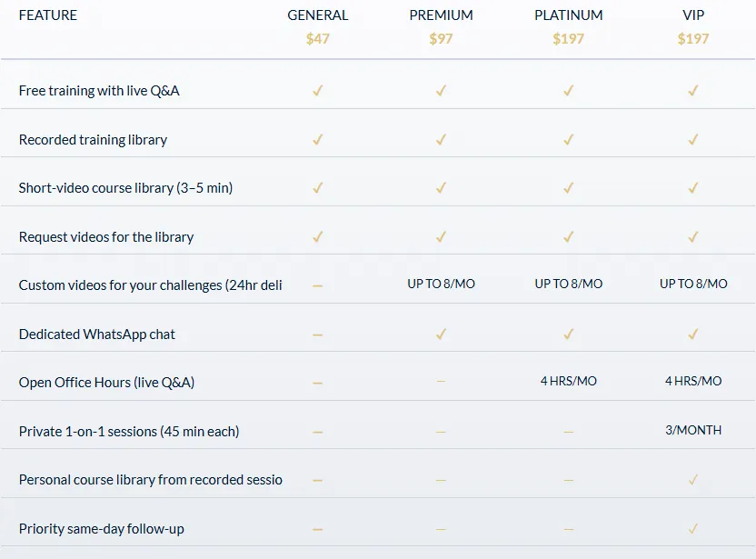
Task: Select the GENERAL plan column header
Action: (x=317, y=15)
